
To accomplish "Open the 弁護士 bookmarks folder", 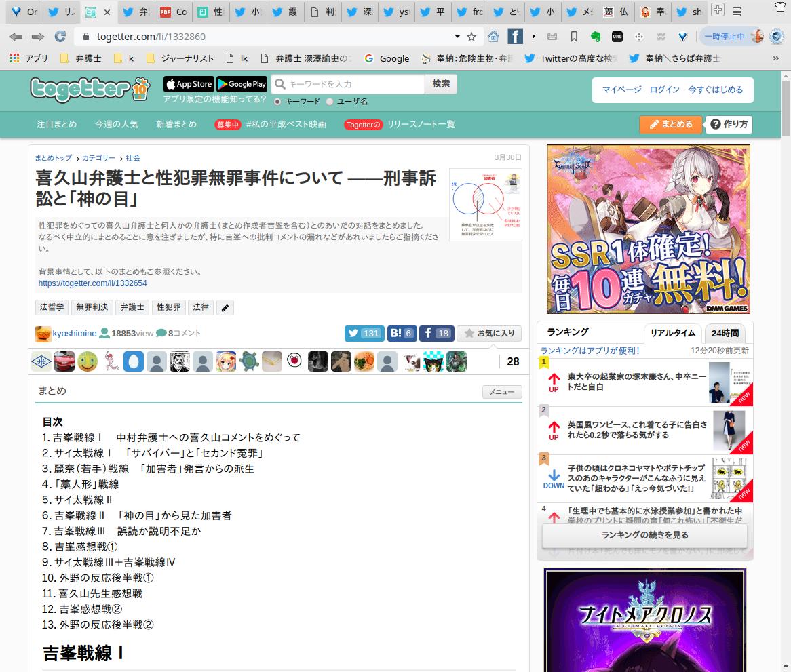I will click(81, 58).
